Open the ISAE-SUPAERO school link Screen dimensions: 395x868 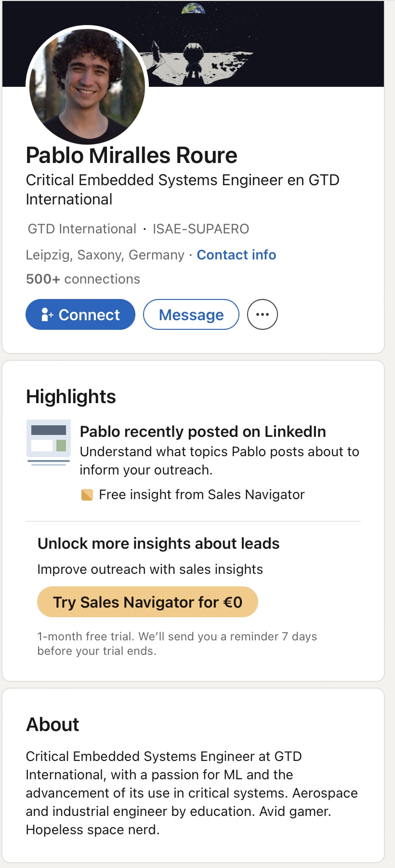tap(200, 229)
